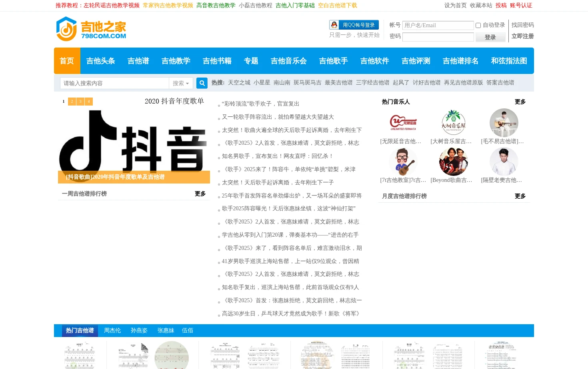Focus the 请输入搜索内容 search box
This screenshot has width=588, height=369.
tap(115, 83)
